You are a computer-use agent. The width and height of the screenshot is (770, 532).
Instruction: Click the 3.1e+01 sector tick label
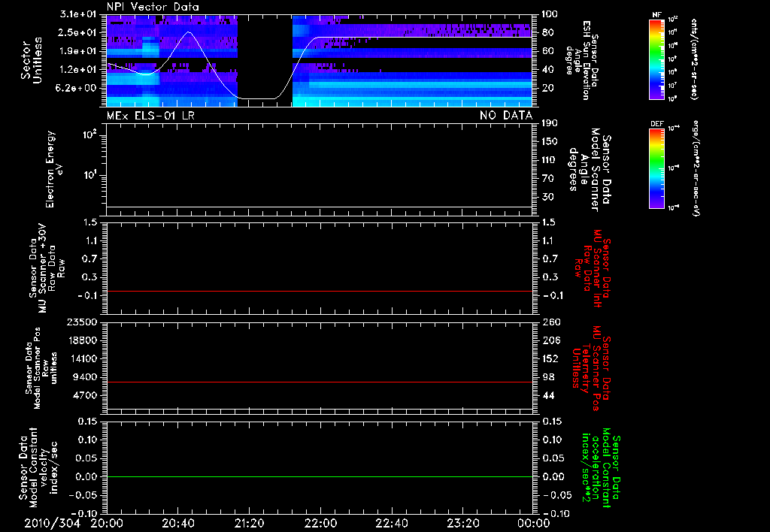click(78, 14)
